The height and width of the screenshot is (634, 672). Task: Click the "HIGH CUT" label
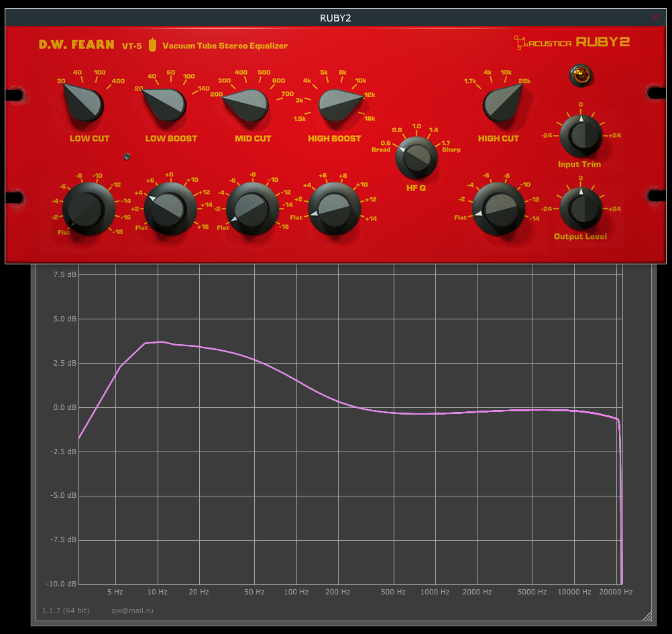coord(498,138)
